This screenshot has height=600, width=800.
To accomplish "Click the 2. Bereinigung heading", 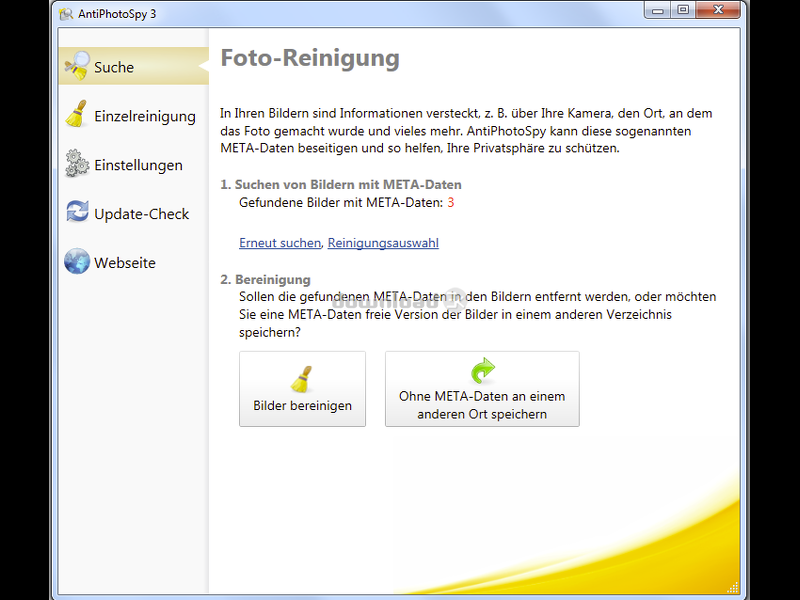I will point(265,280).
